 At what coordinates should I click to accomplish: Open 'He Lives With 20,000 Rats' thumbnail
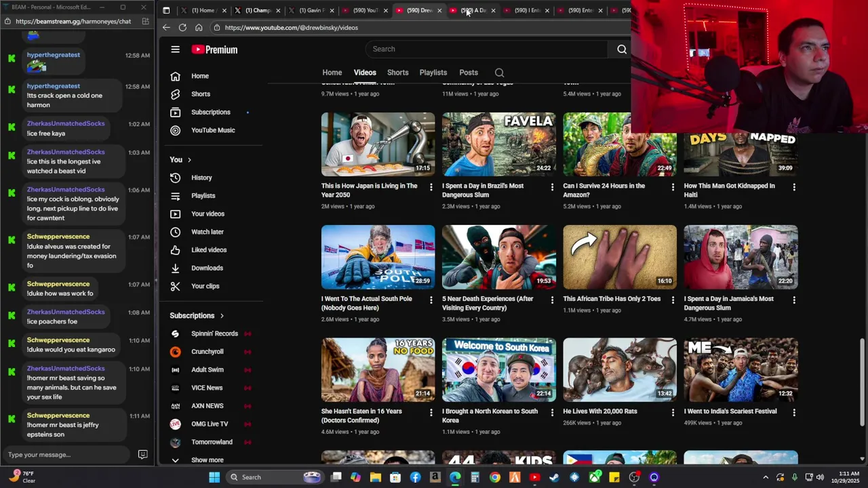pos(620,370)
